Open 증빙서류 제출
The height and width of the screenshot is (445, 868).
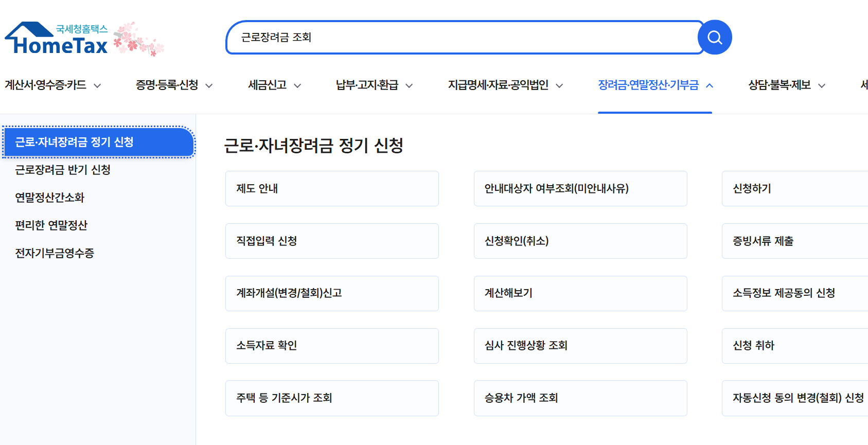[x=795, y=241]
